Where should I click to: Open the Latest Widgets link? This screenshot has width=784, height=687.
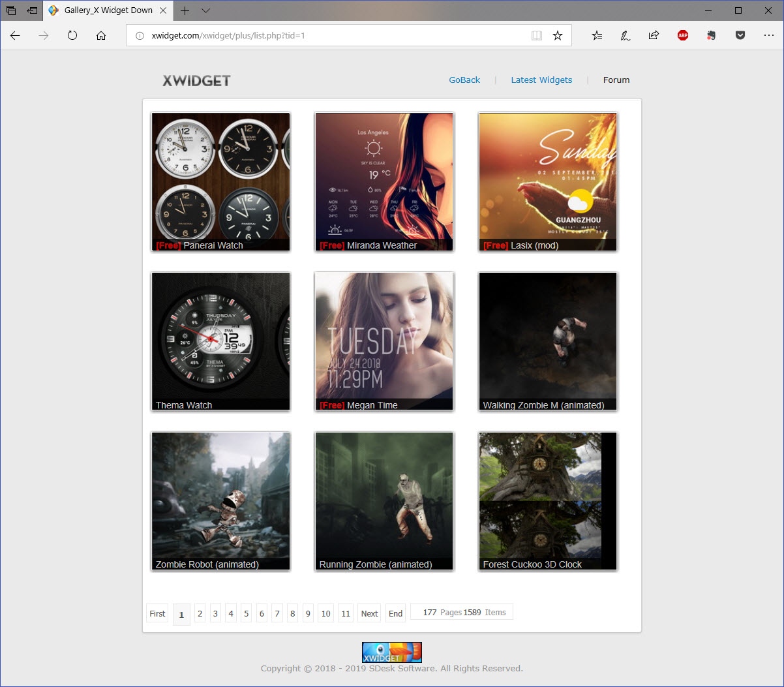(x=541, y=80)
